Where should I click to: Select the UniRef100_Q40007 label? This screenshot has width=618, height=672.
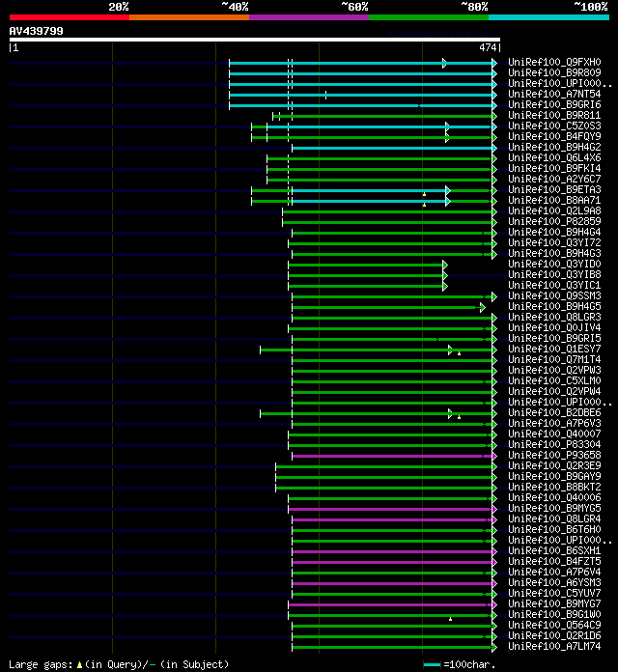(x=554, y=434)
